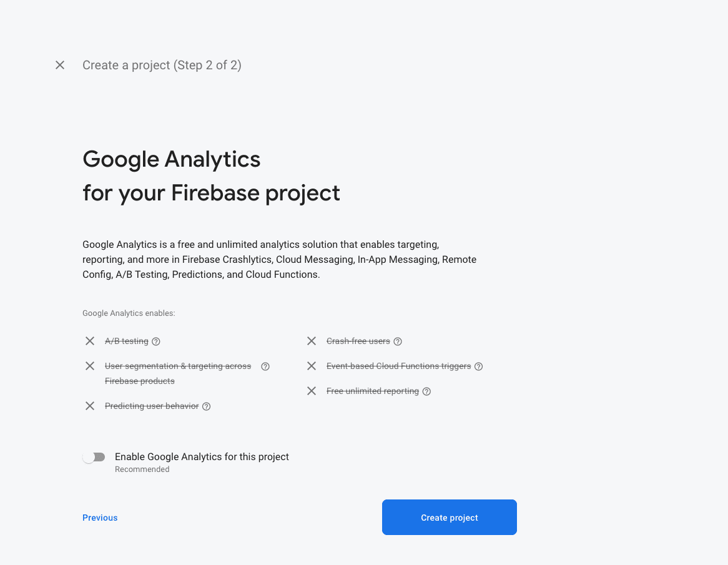Click the X icon beside A/B testing
This screenshot has width=728, height=565.
tap(89, 341)
